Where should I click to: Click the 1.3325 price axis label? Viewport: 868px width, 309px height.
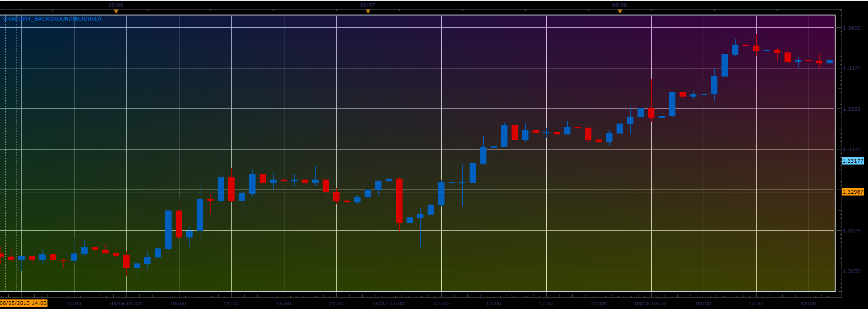click(852, 149)
